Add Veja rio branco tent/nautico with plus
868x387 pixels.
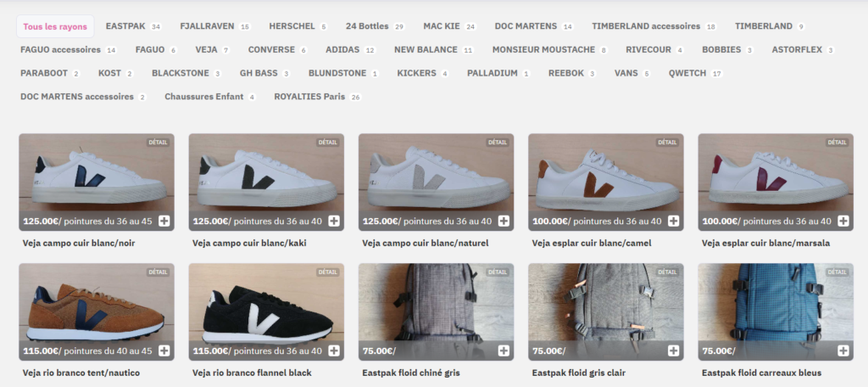point(164,351)
